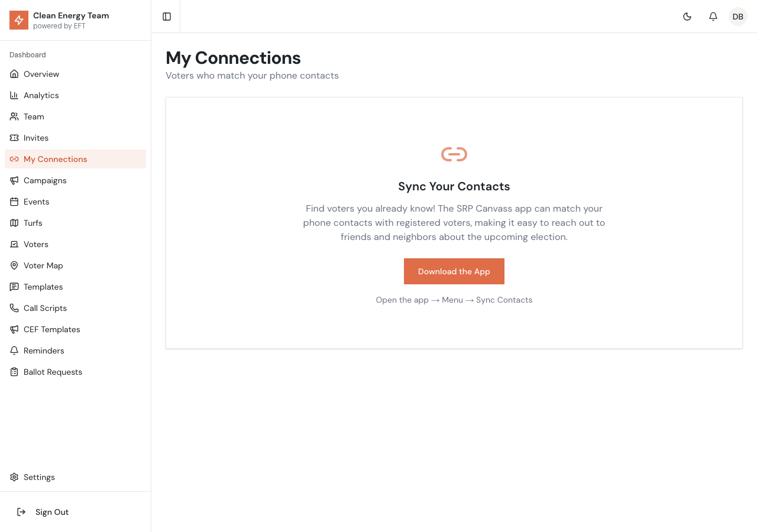Open notifications from the bell icon
The width and height of the screenshot is (757, 532).
tap(713, 17)
